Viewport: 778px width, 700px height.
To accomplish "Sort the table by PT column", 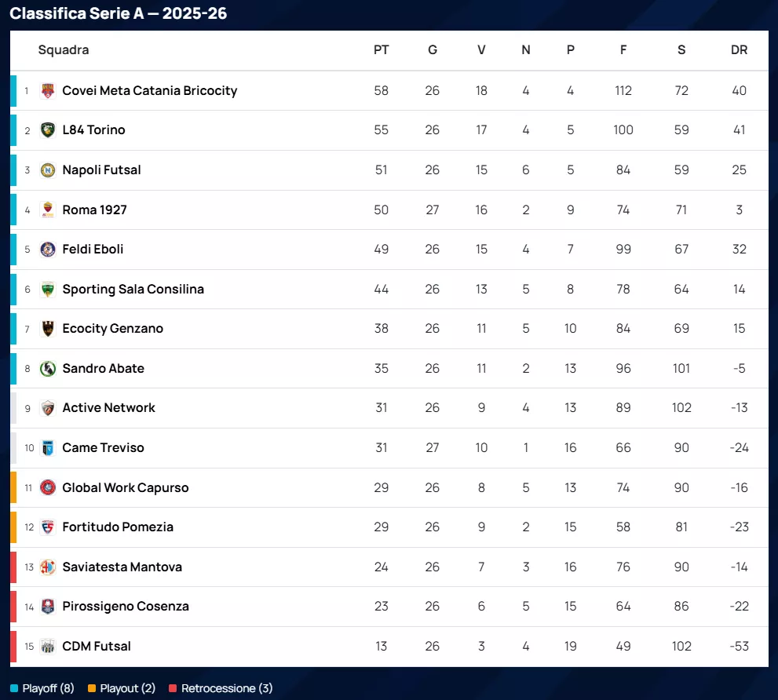I will (x=381, y=50).
